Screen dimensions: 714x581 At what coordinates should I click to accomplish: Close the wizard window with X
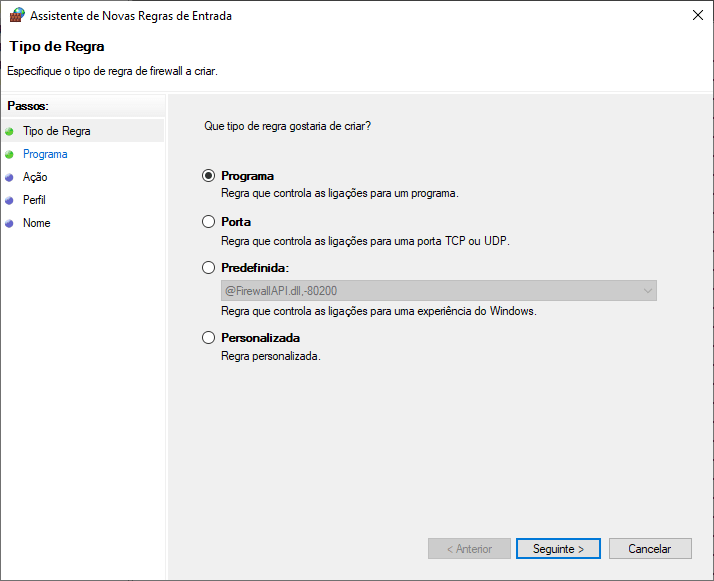(x=695, y=15)
